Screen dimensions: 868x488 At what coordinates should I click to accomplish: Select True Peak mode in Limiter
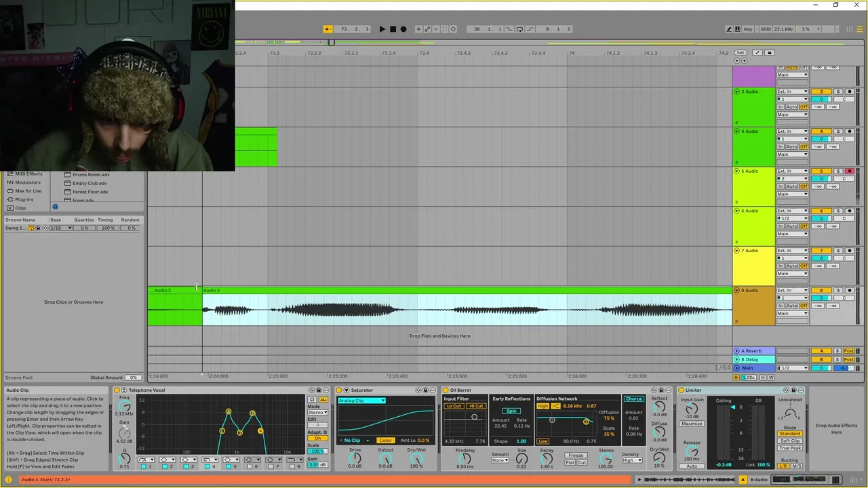[x=790, y=449]
